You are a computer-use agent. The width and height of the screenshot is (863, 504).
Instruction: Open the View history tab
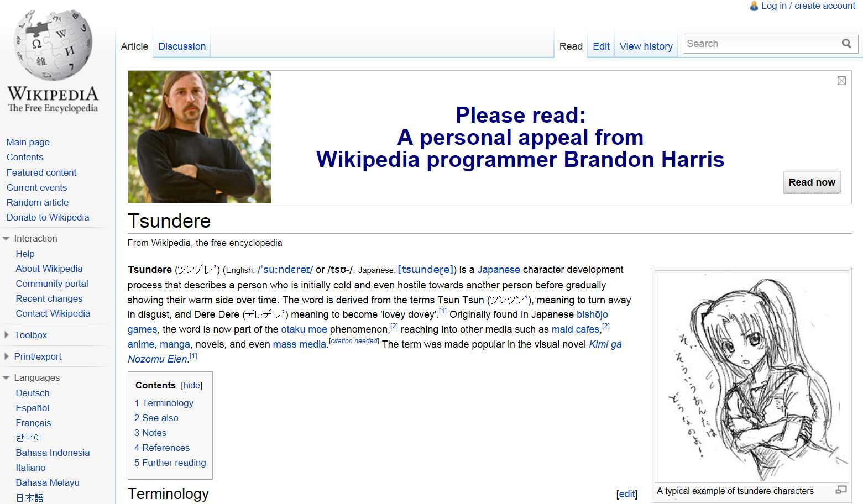point(646,46)
